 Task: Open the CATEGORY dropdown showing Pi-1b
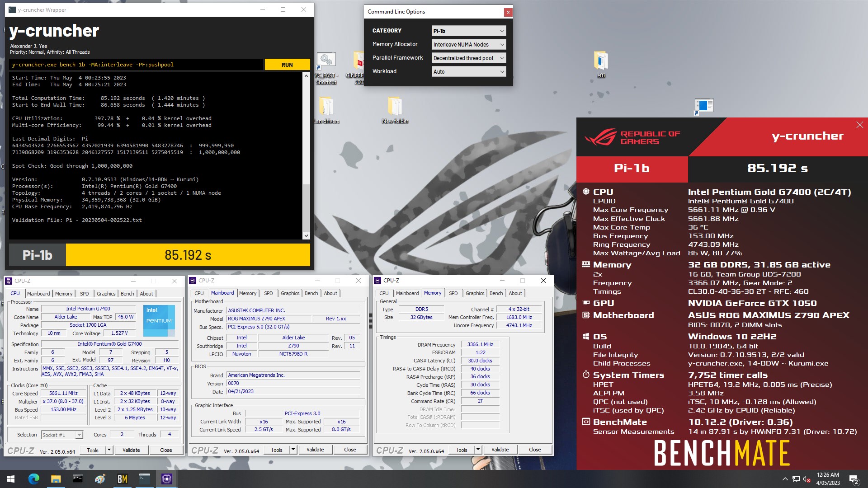coord(469,31)
